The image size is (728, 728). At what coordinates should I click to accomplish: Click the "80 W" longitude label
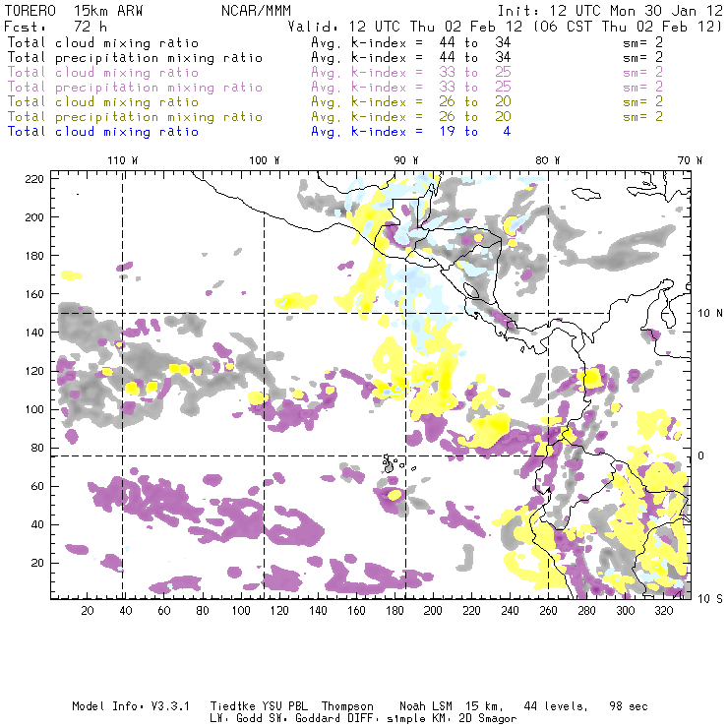(x=548, y=160)
